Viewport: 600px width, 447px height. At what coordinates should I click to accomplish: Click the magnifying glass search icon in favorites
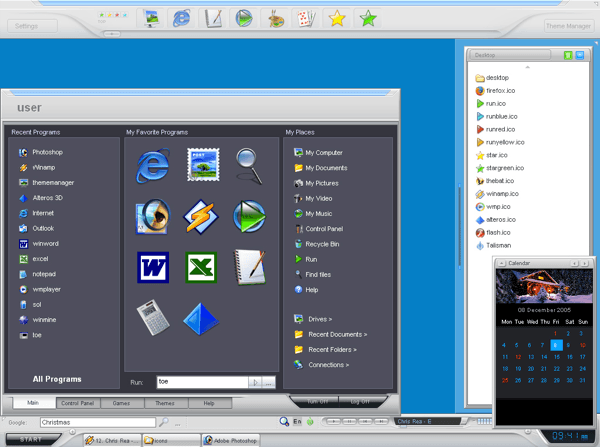tap(248, 165)
